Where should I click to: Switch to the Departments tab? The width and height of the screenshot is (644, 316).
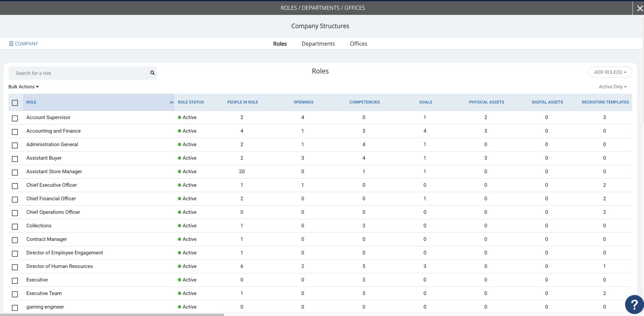(x=318, y=44)
